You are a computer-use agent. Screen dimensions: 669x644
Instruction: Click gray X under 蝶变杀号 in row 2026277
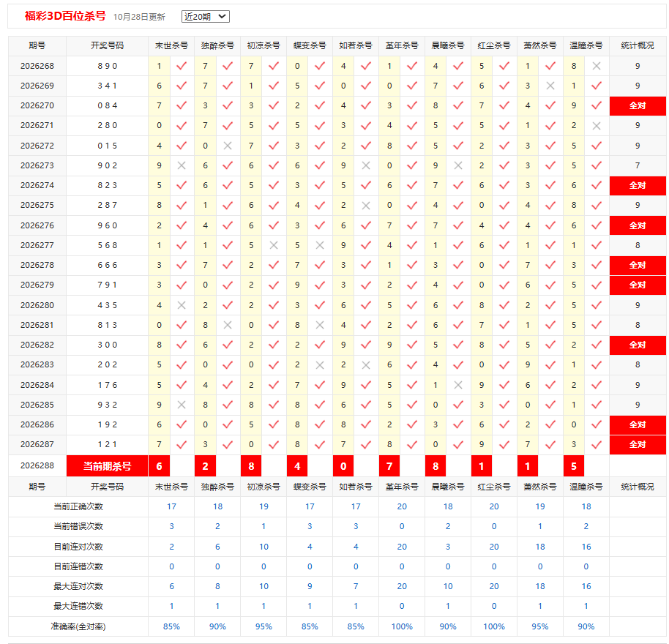(320, 245)
